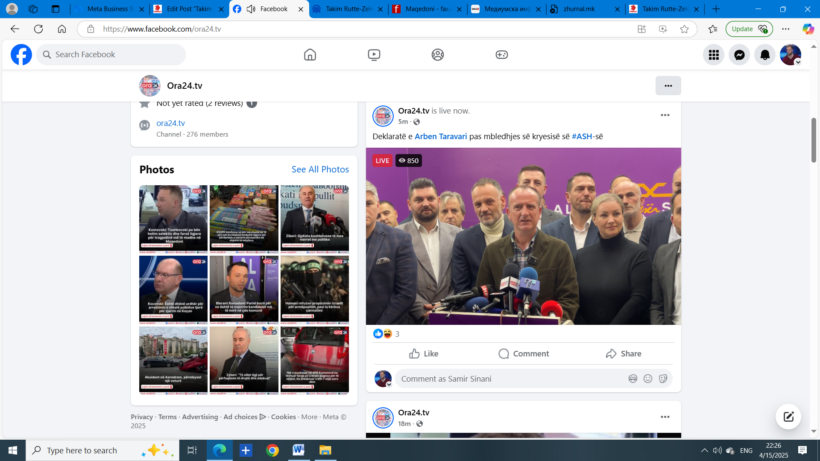Image resolution: width=820 pixels, height=461 pixels.
Task: Open the Terms footer link
Action: click(x=167, y=417)
